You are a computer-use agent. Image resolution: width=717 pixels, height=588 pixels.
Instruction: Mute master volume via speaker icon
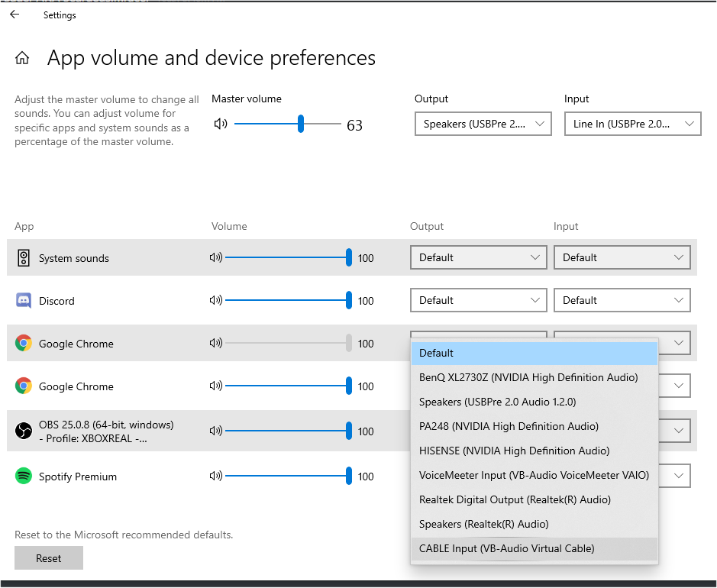221,124
